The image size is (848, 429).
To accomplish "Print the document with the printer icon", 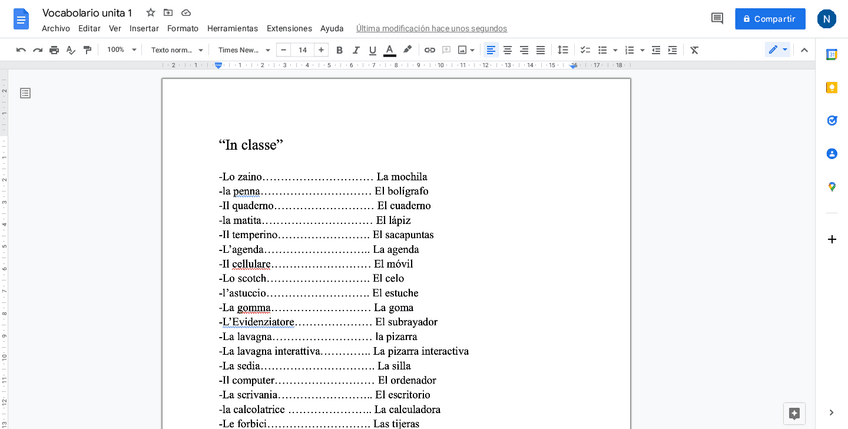I will (54, 50).
